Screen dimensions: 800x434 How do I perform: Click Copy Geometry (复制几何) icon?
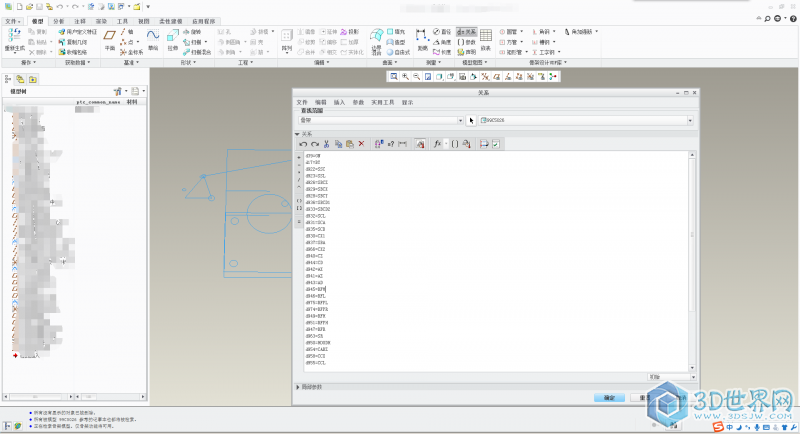[73, 42]
